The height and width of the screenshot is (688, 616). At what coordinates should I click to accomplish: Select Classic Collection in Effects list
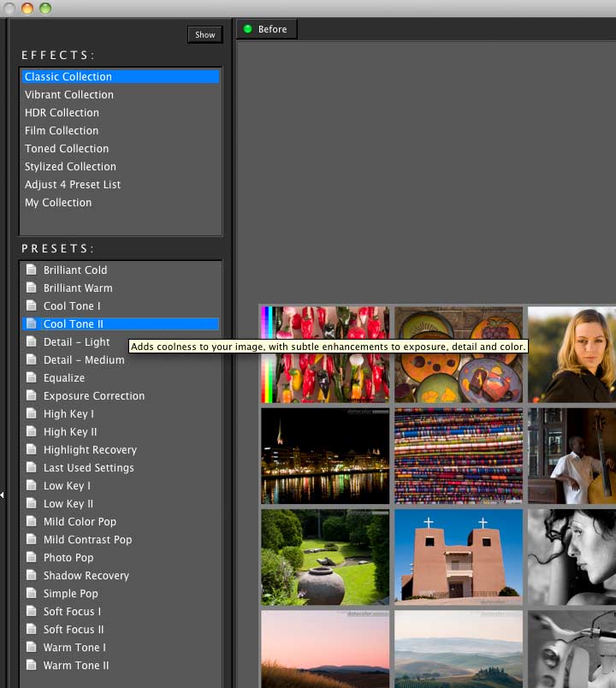click(121, 76)
